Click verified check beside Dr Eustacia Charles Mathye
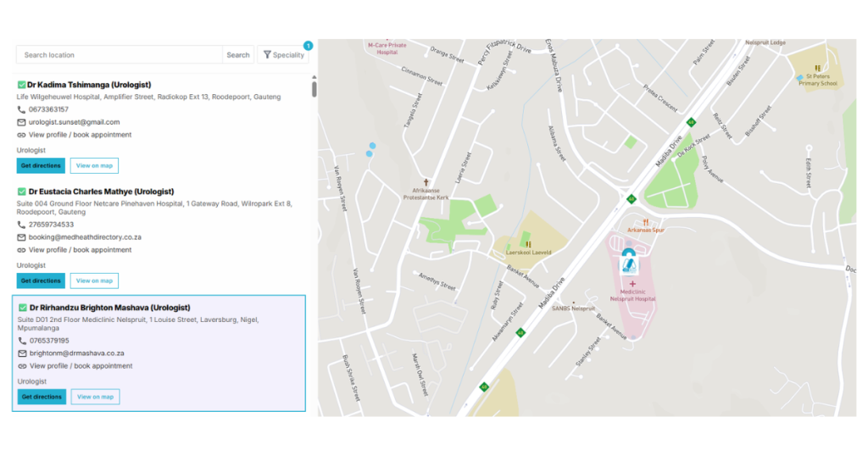 click(x=21, y=192)
